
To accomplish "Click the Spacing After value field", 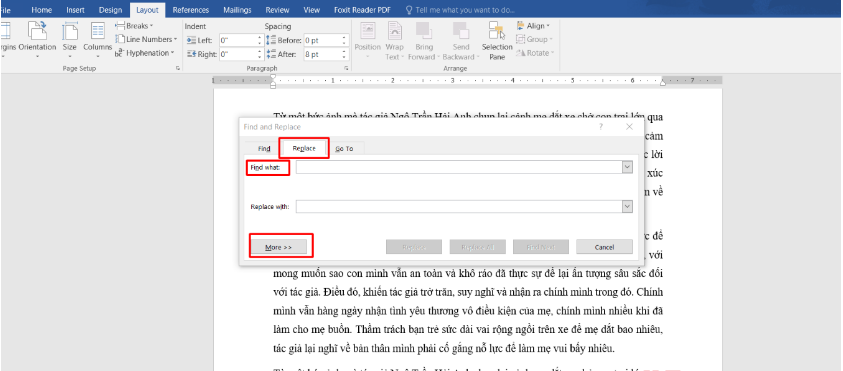I will click(322, 54).
